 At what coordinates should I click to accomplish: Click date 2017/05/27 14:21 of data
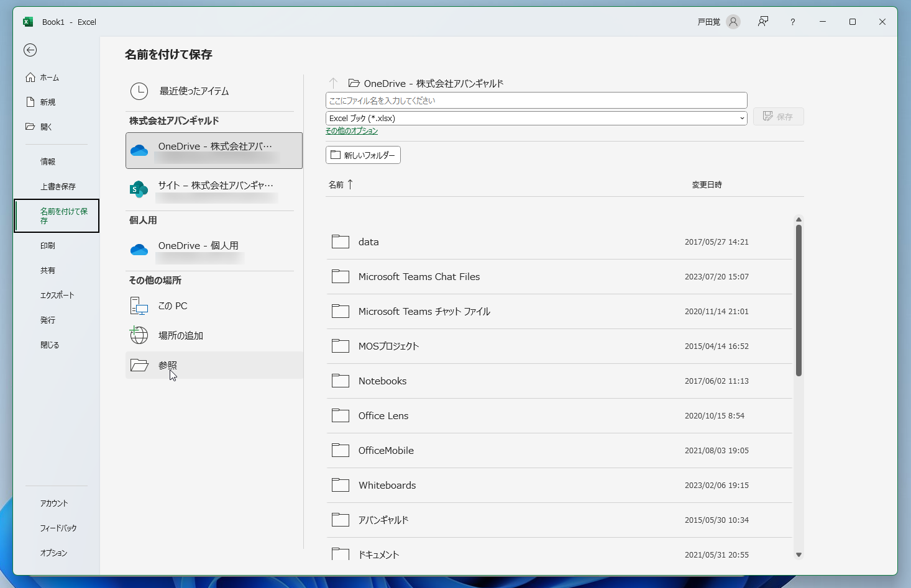click(x=716, y=242)
